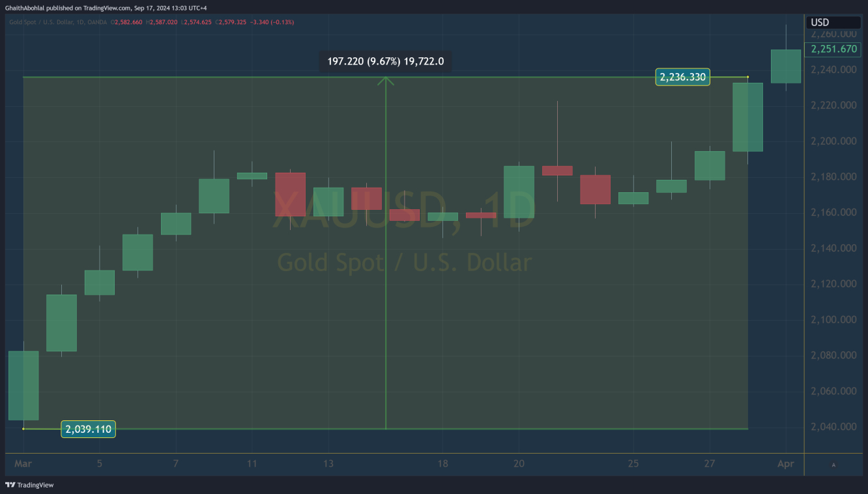This screenshot has height=494, width=868.
Task: Select the green candle above the Apr label
Action: tap(786, 66)
